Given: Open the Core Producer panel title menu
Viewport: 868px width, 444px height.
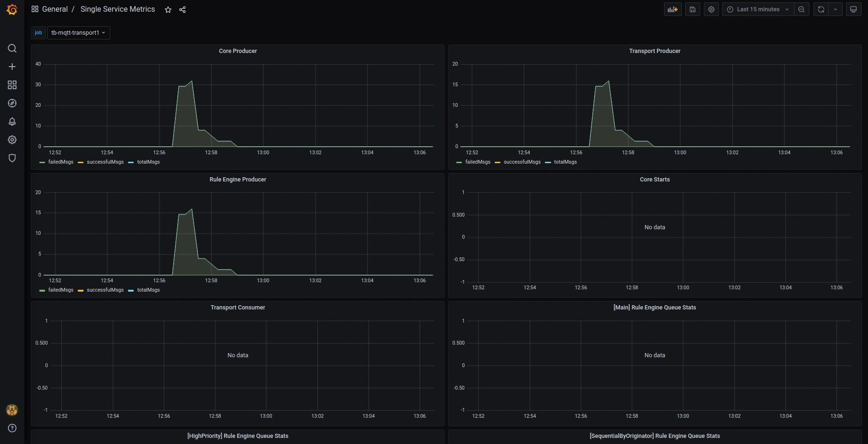Looking at the screenshot, I should point(238,51).
